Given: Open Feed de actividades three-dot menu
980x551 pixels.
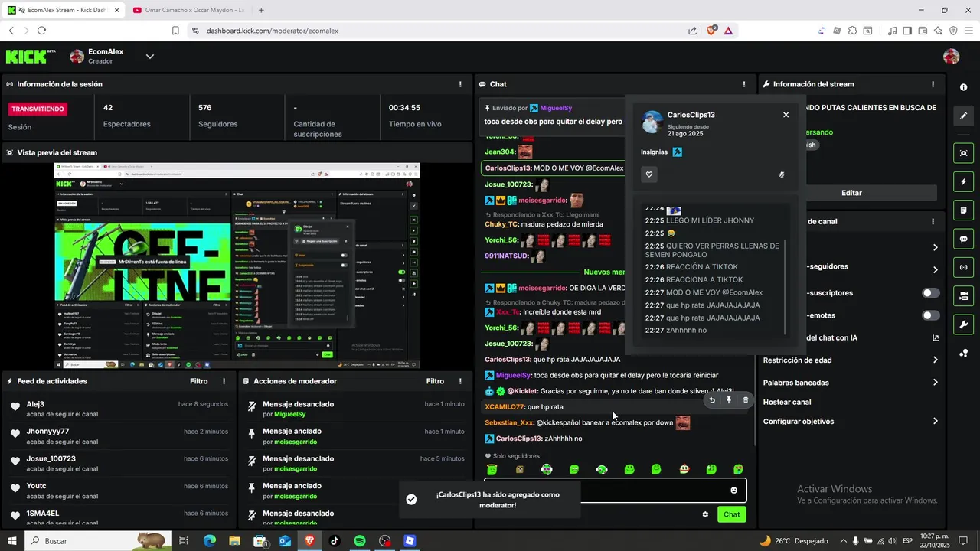Looking at the screenshot, I should 224,381.
